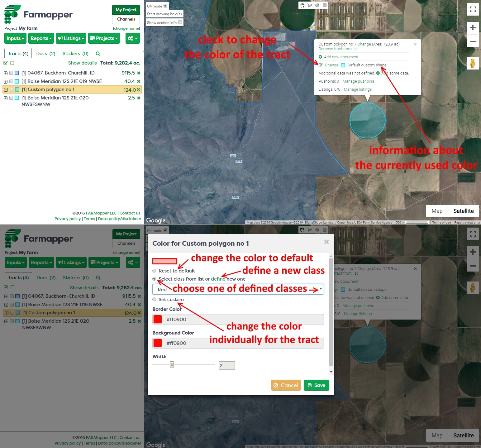Click the Cancel button in the color dialog
Screen dimensions: 481x448
[286, 385]
